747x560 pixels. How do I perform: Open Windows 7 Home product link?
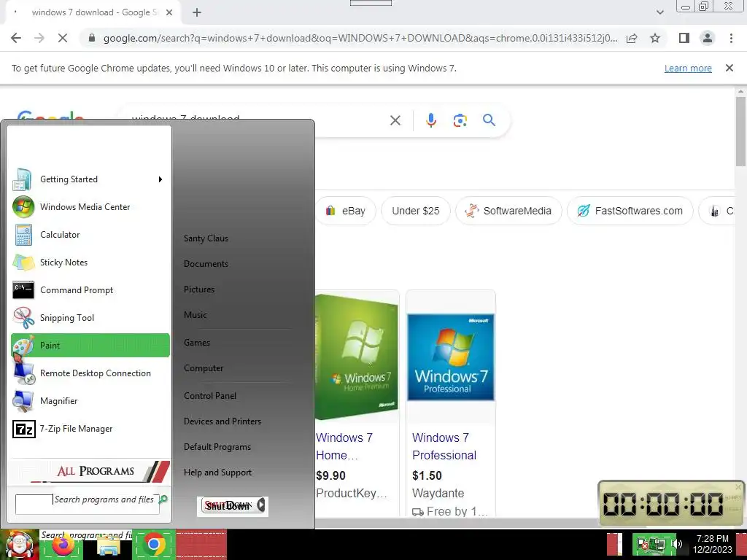coord(344,447)
